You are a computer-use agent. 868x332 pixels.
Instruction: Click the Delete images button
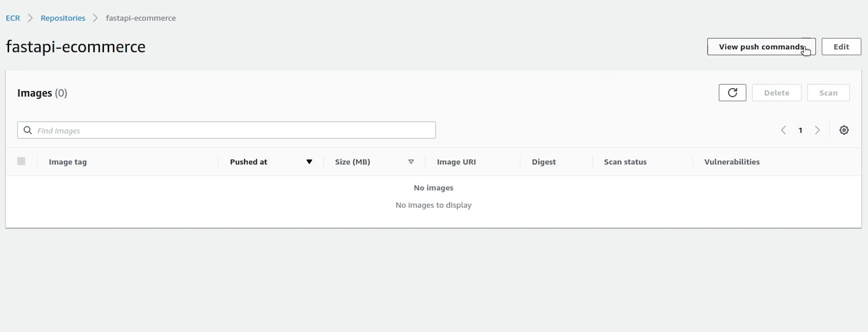pyautogui.click(x=776, y=93)
